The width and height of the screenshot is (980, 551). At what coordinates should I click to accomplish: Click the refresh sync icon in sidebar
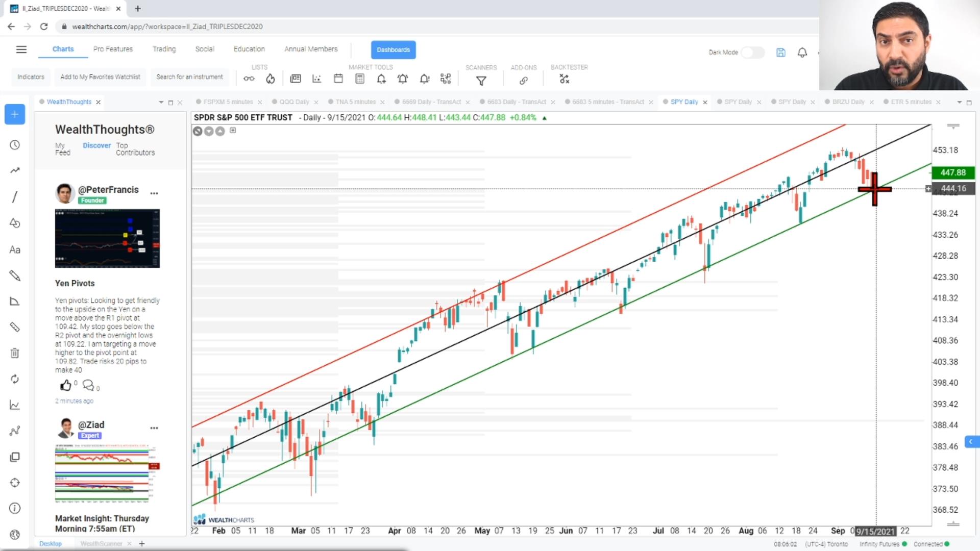coord(15,379)
